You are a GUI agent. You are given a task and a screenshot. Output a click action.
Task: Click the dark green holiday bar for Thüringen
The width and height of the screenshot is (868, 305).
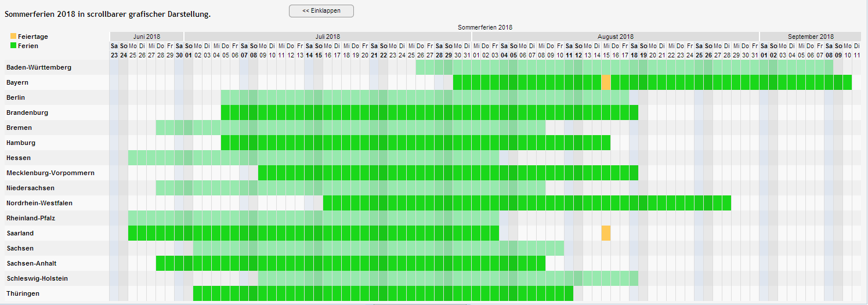pyautogui.click(x=383, y=293)
